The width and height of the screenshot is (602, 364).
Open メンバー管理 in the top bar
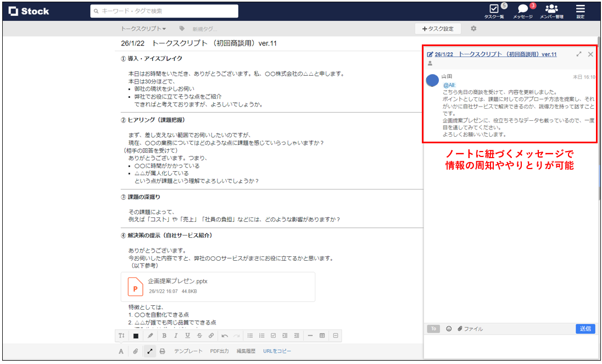click(x=551, y=11)
